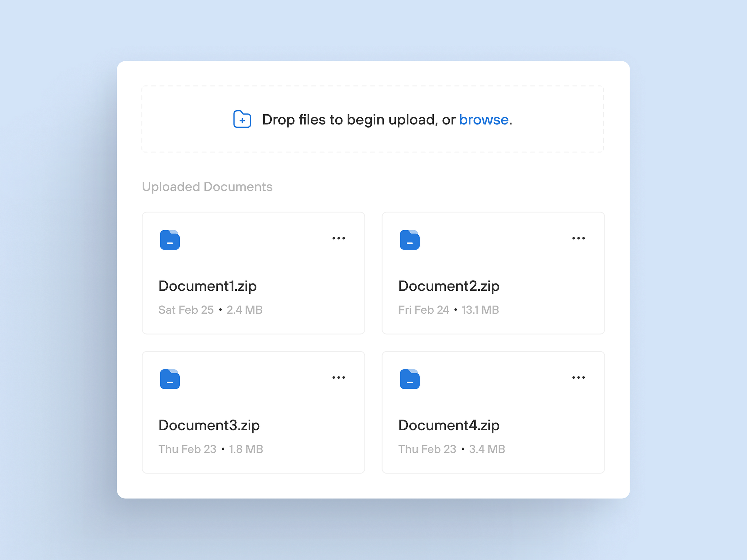Click the date label on Document3.zip card
747x560 pixels.
pos(187,449)
